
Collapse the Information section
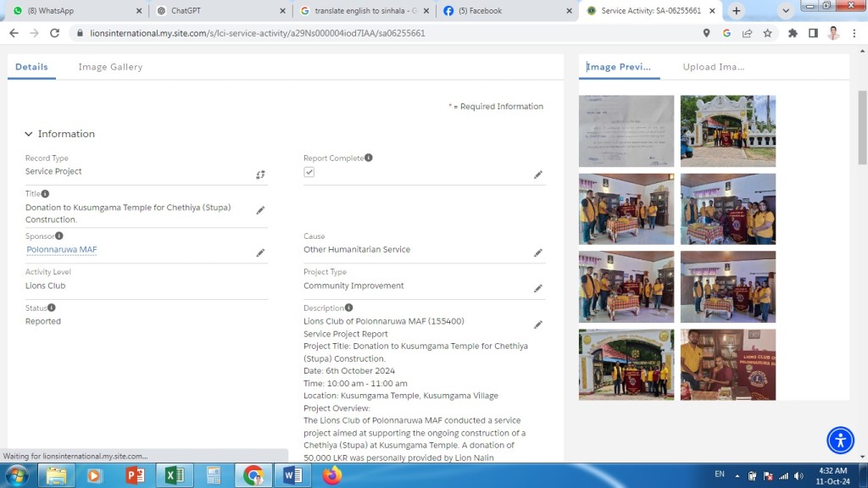(29, 134)
